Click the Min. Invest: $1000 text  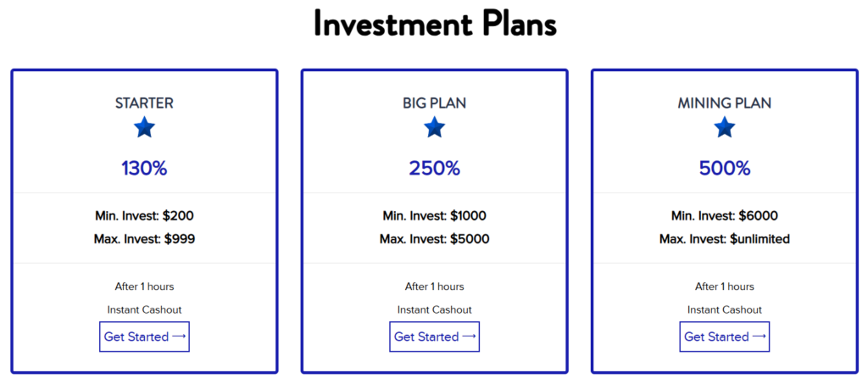pos(434,216)
